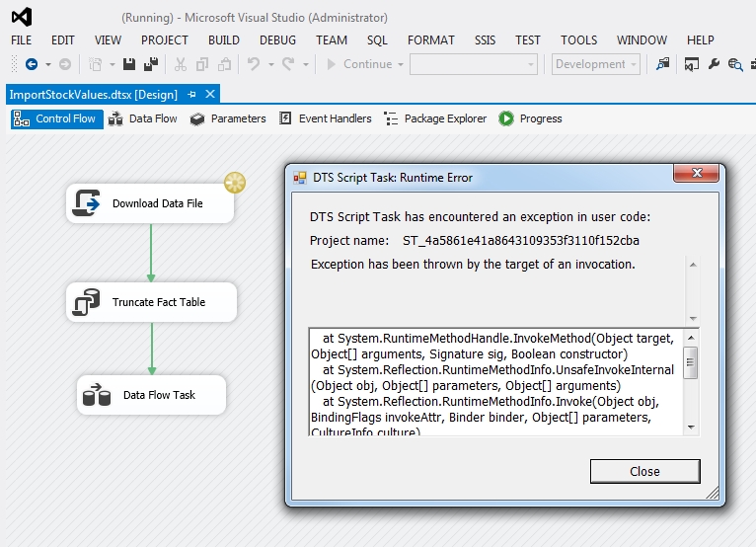Expand the Continue button dropdown arrow
The image size is (756, 547).
[400, 64]
